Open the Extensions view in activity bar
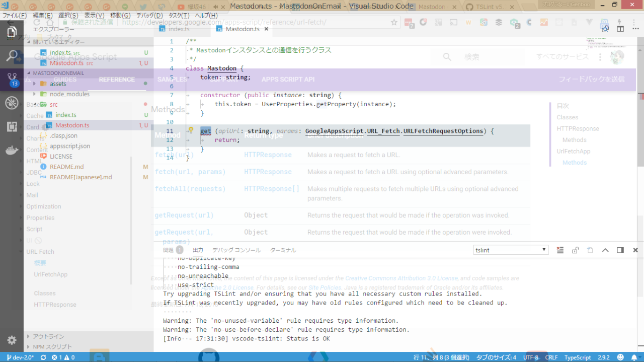Image resolution: width=644 pixels, height=362 pixels. click(x=12, y=127)
